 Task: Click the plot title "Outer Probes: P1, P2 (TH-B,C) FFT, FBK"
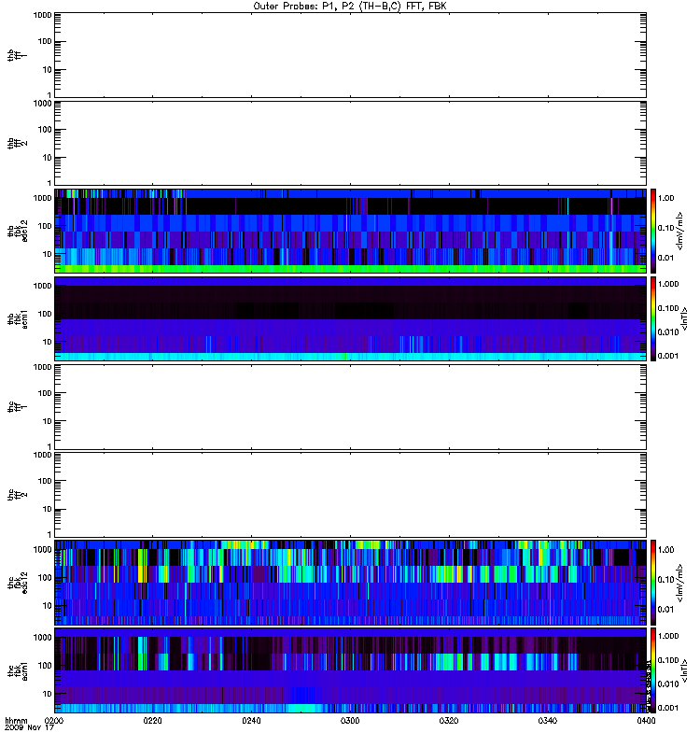[x=350, y=7]
